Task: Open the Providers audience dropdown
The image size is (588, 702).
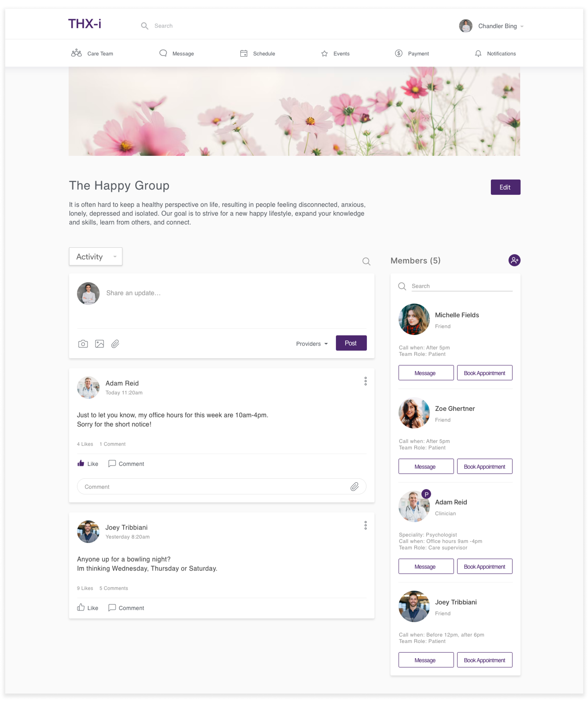Action: tap(312, 344)
